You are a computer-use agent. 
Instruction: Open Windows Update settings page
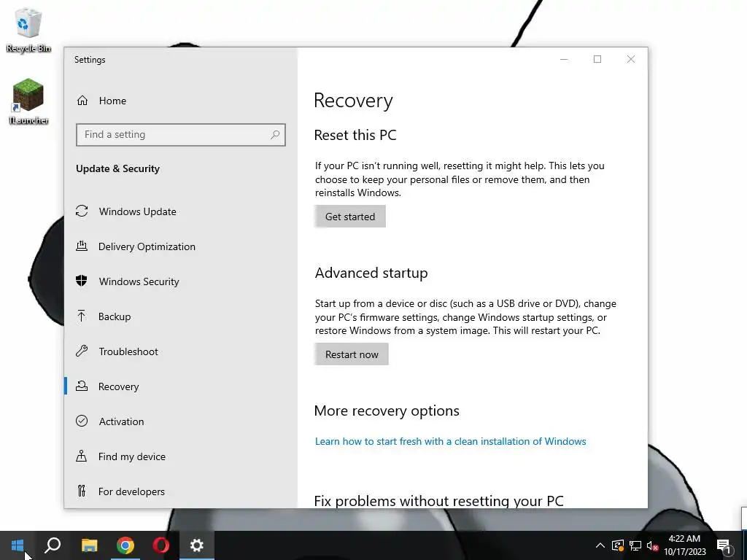(137, 211)
